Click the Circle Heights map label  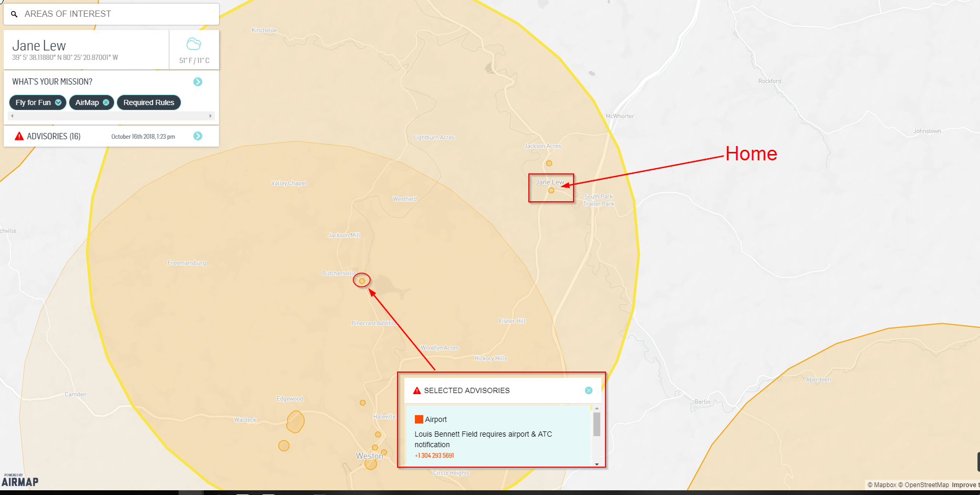(451, 473)
